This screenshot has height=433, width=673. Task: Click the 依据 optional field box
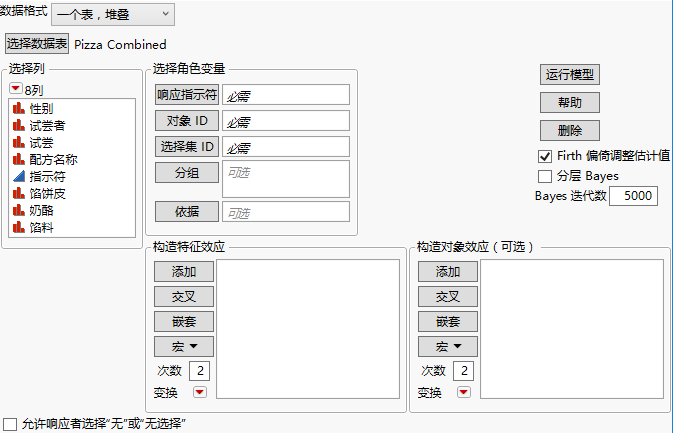286,212
